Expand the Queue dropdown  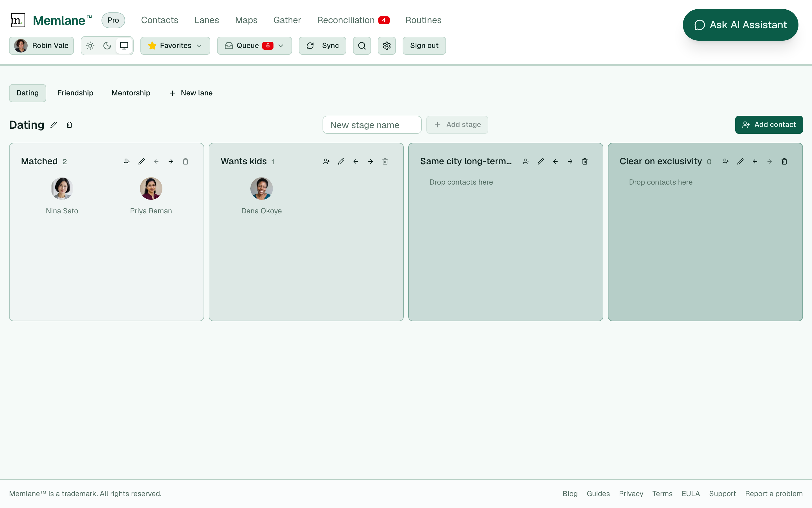(254, 46)
